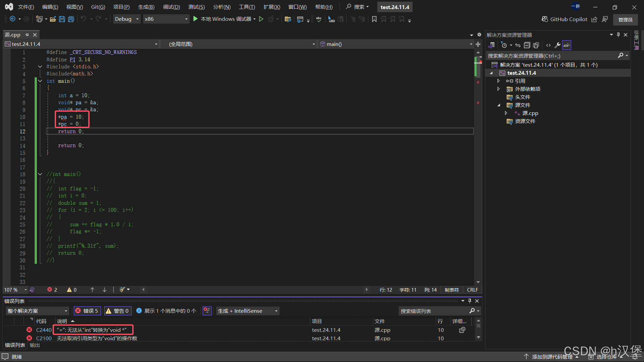Toggle the messages filter in error list
The image size is (644, 362).
(166, 311)
